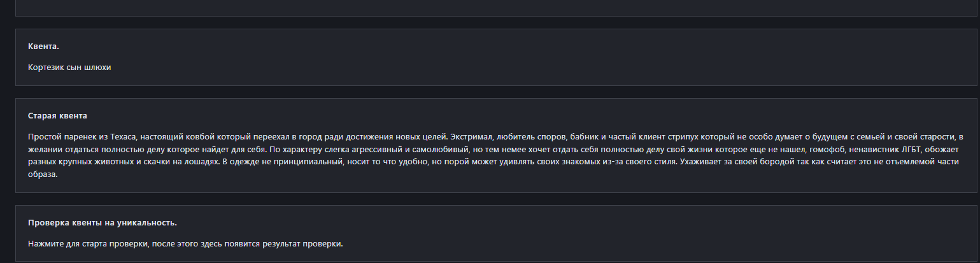Image resolution: width=980 pixels, height=263 pixels.
Task: Click the quenta text line under "Квента."
Action: (x=69, y=67)
